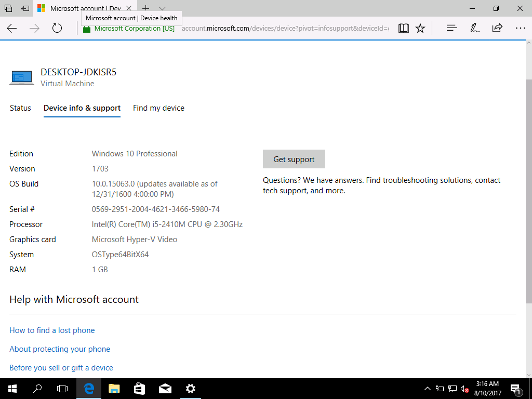532x399 pixels.
Task: Open How to find a lost phone
Action: [52, 330]
